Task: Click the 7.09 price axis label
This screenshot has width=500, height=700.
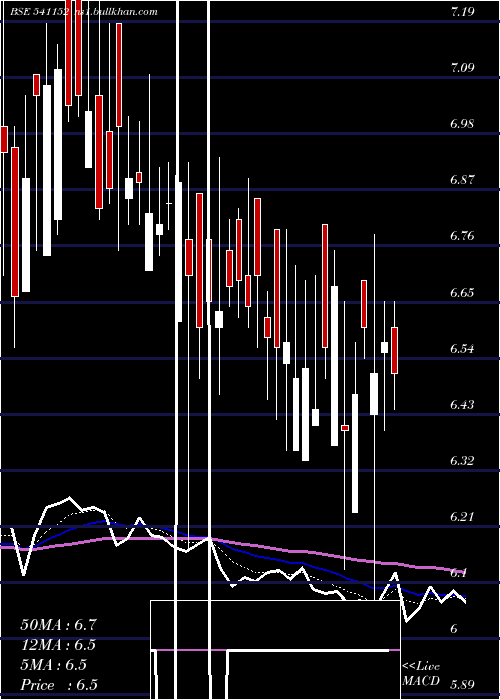Action: pyautogui.click(x=462, y=68)
